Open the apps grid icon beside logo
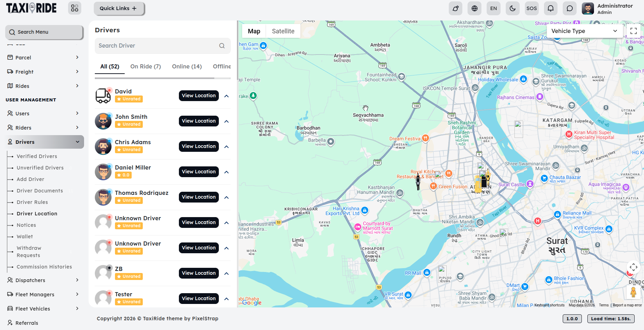644x330 pixels. click(x=75, y=8)
